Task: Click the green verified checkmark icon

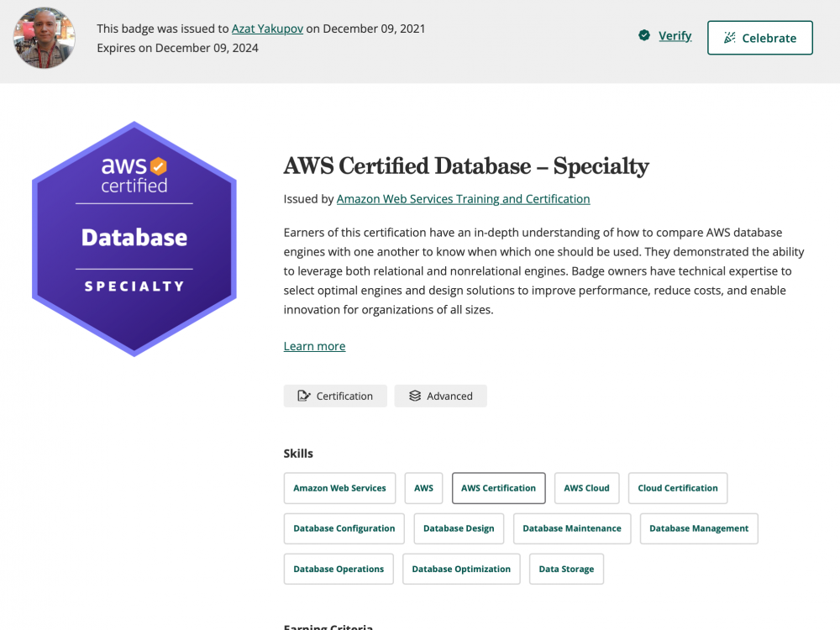Action: pos(644,35)
